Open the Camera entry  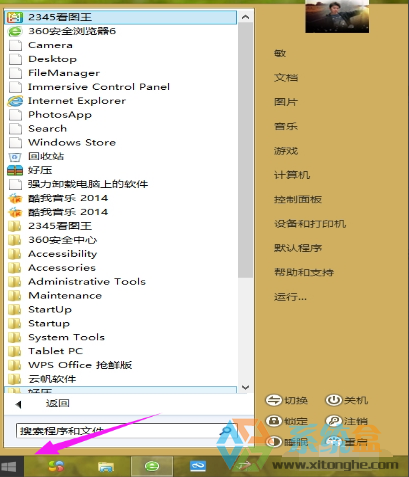click(x=121, y=45)
